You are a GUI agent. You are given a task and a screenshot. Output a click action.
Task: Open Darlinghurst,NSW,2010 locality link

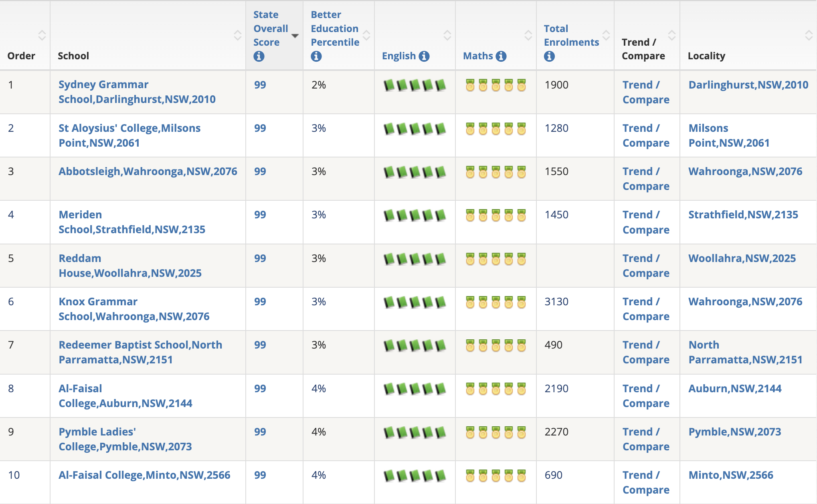click(748, 85)
